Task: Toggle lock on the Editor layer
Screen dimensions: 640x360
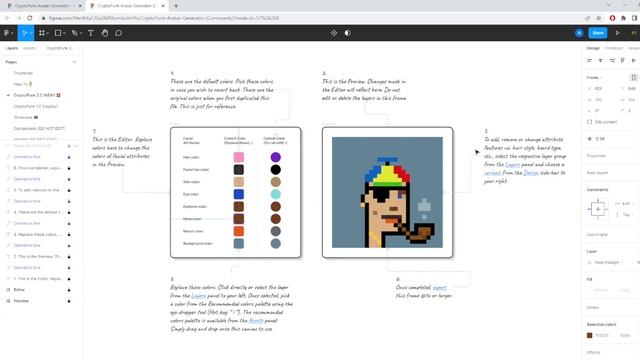Action: [69, 290]
